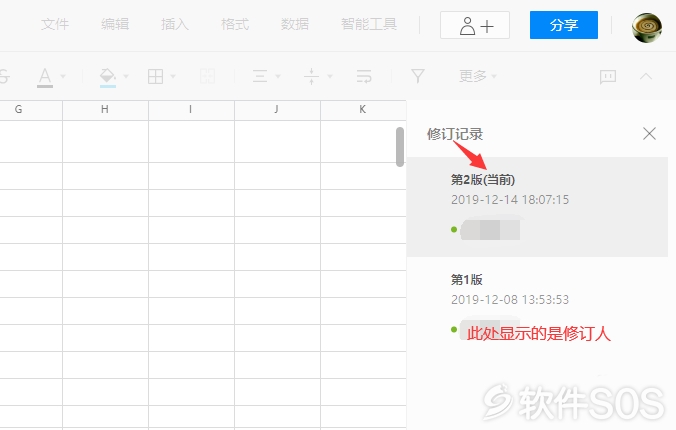Expand the vertical alignment dropdown arrow
Viewport: 676px width, 430px height.
(x=330, y=77)
